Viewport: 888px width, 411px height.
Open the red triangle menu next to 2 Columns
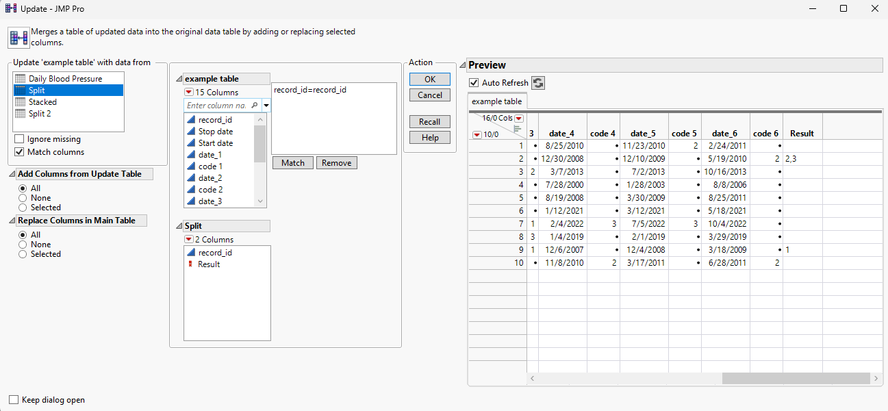[189, 239]
